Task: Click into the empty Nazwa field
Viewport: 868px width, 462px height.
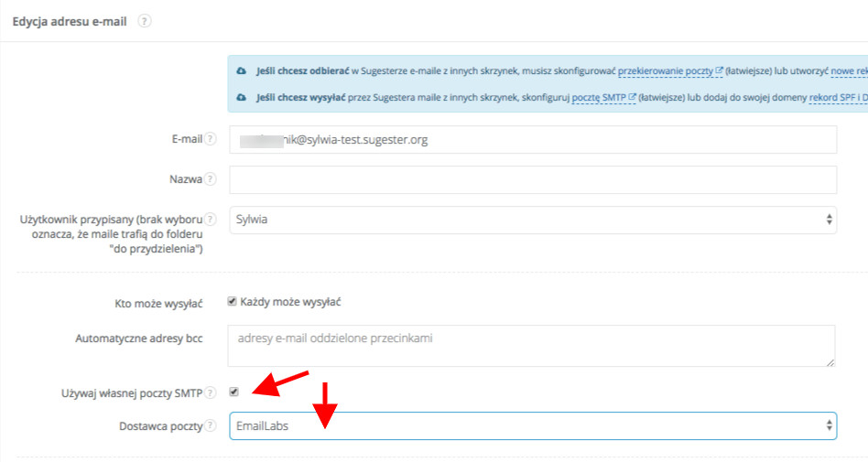Action: click(x=532, y=180)
